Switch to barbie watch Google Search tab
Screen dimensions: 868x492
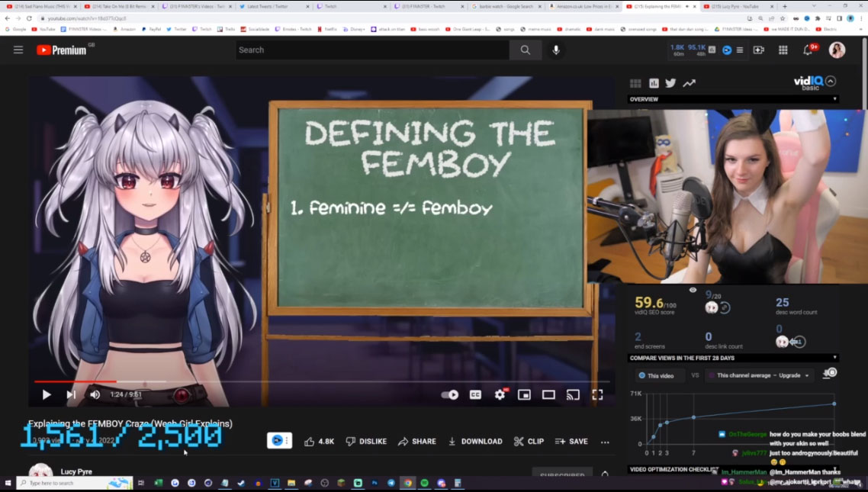tap(505, 7)
